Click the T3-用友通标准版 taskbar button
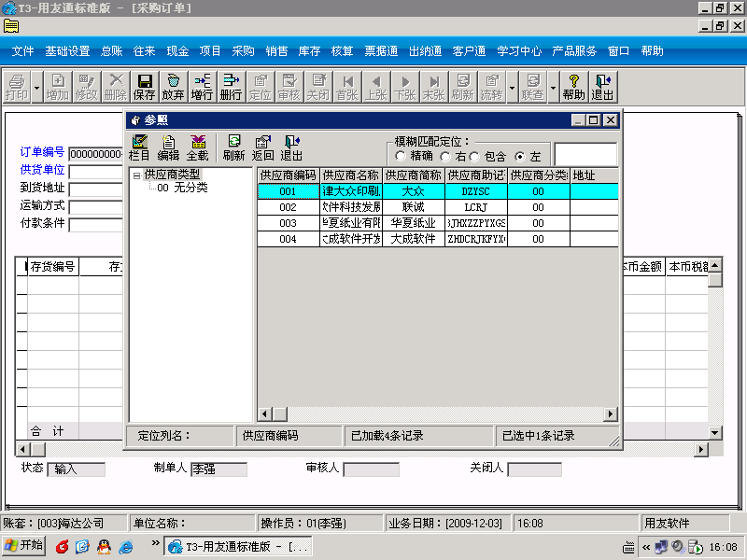747x560 pixels. tap(238, 546)
